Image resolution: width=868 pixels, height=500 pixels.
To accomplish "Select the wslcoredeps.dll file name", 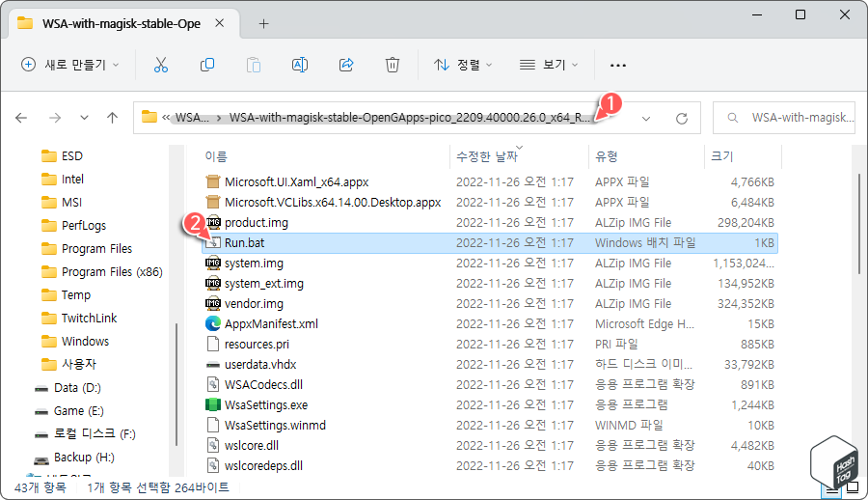I will (x=263, y=465).
